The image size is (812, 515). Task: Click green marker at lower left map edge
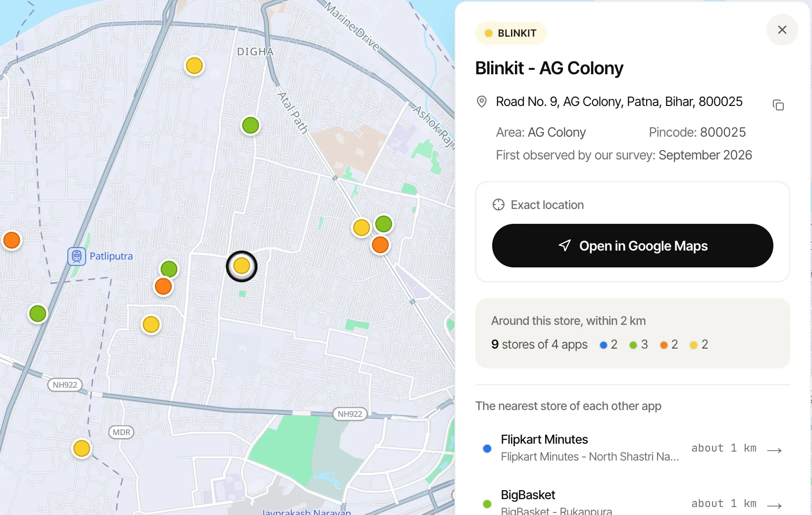pos(38,313)
